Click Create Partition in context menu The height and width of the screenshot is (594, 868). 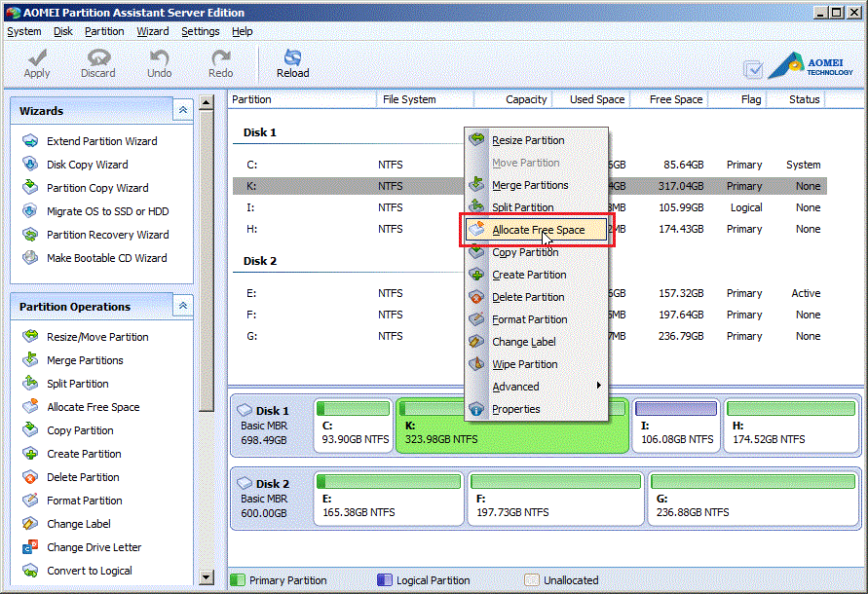coord(536,275)
